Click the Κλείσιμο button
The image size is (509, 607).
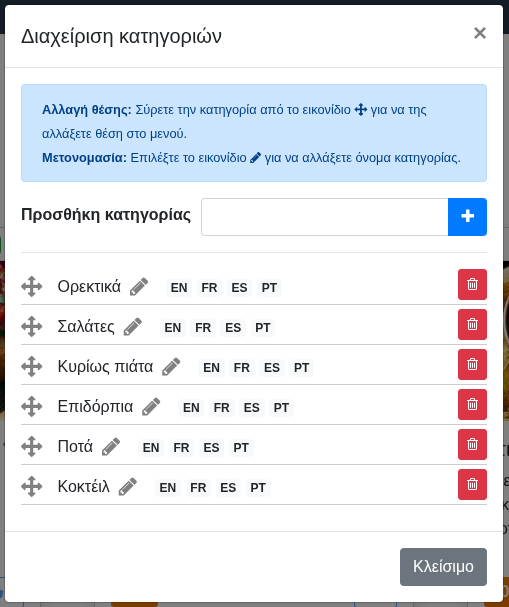(443, 567)
